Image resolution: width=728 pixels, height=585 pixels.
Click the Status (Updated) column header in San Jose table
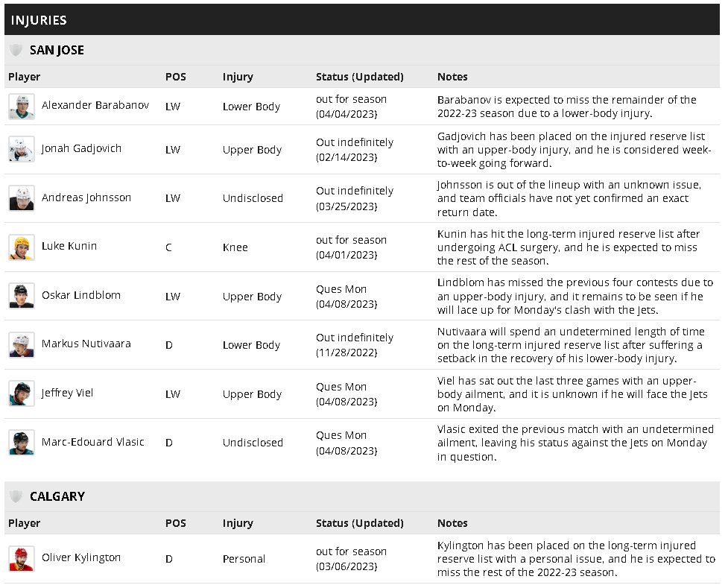360,77
